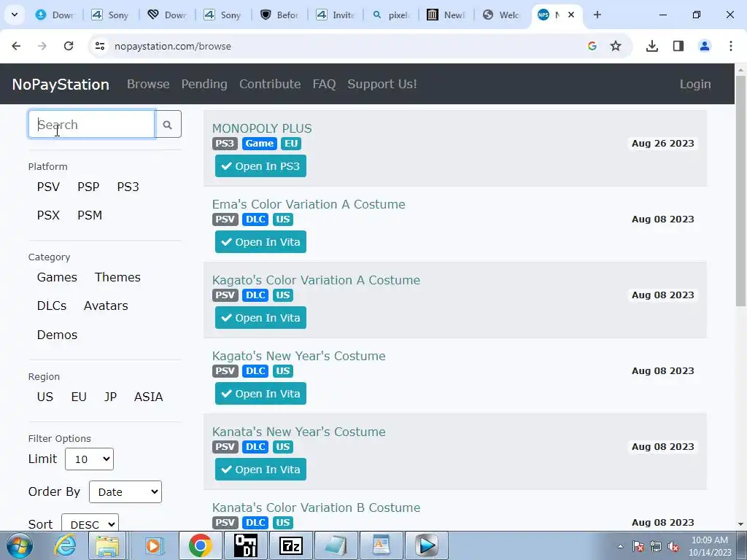Toggle the Games category filter
The image size is (747, 560).
[x=57, y=277]
